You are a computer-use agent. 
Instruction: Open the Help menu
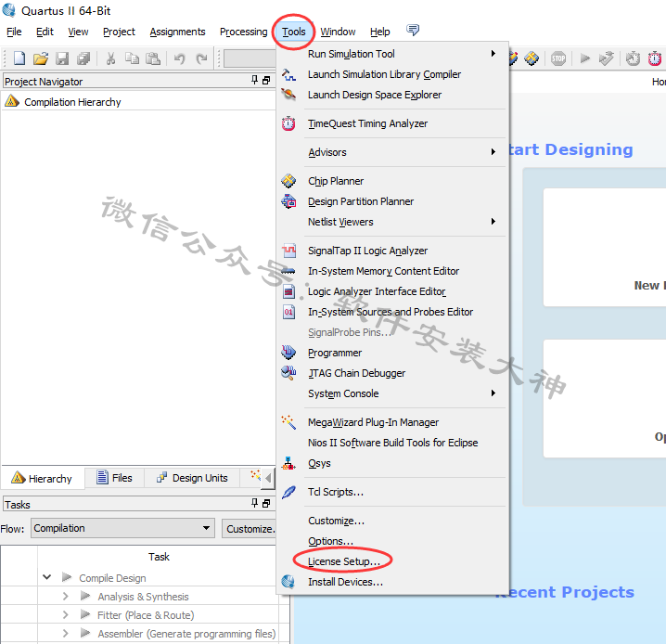click(x=379, y=32)
